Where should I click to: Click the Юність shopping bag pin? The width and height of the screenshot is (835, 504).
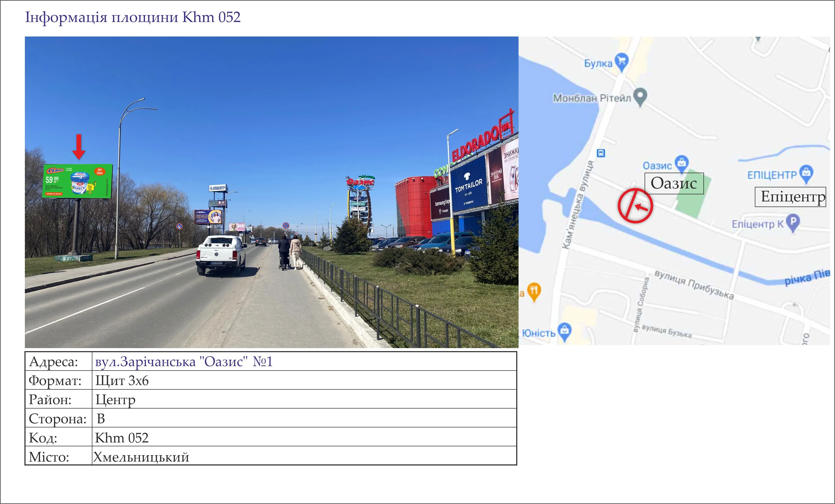click(x=565, y=332)
